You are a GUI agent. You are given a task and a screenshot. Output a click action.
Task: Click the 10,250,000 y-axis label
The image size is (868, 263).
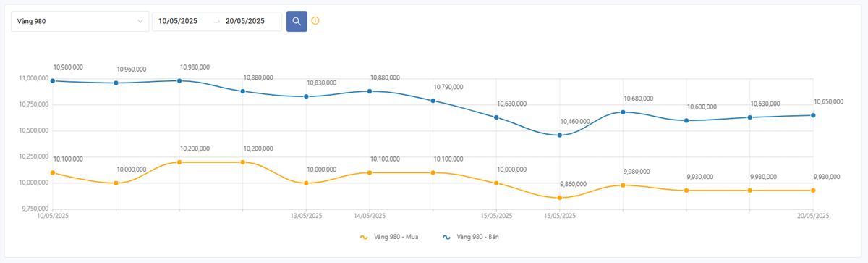point(33,156)
